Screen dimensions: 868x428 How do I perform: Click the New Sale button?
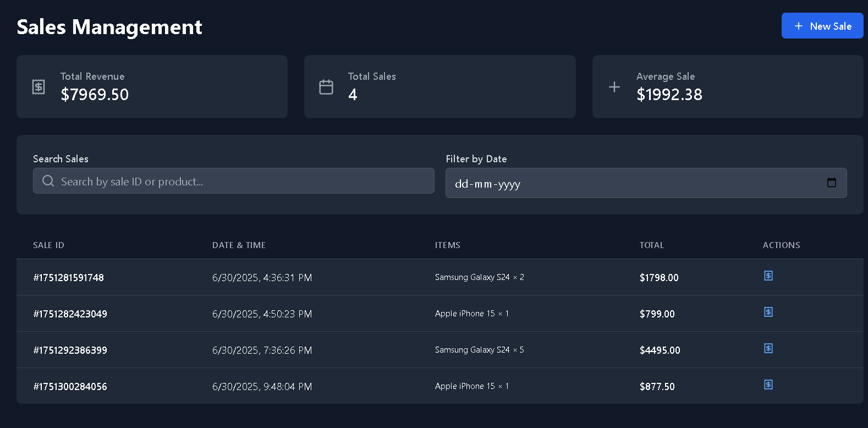click(822, 26)
